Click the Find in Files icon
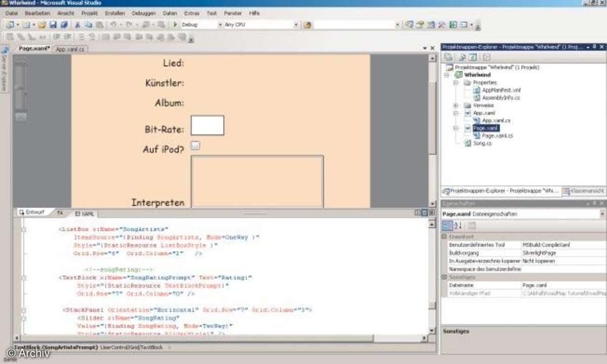This screenshot has width=607, height=364. 307,24
